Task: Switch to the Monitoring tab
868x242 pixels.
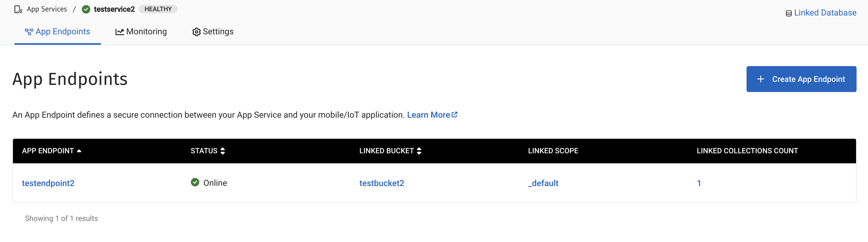Action: 146,31
